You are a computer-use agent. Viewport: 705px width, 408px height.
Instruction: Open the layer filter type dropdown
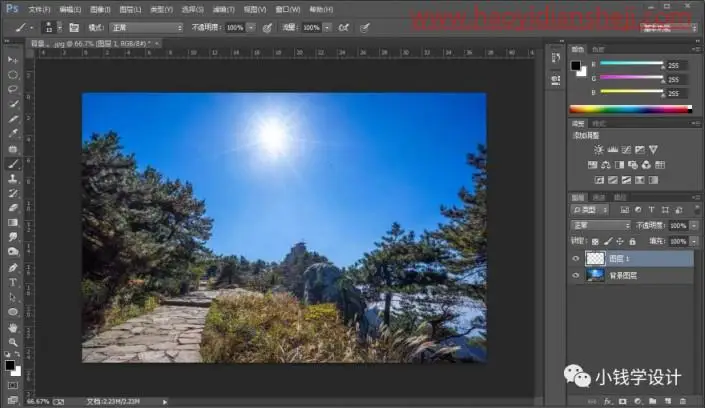click(x=590, y=210)
